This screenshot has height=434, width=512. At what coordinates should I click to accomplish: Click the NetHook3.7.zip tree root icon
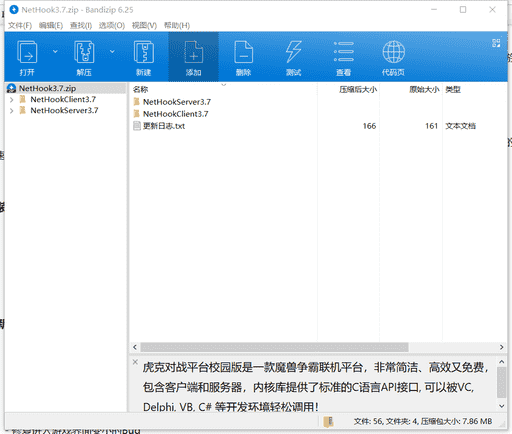(x=11, y=88)
